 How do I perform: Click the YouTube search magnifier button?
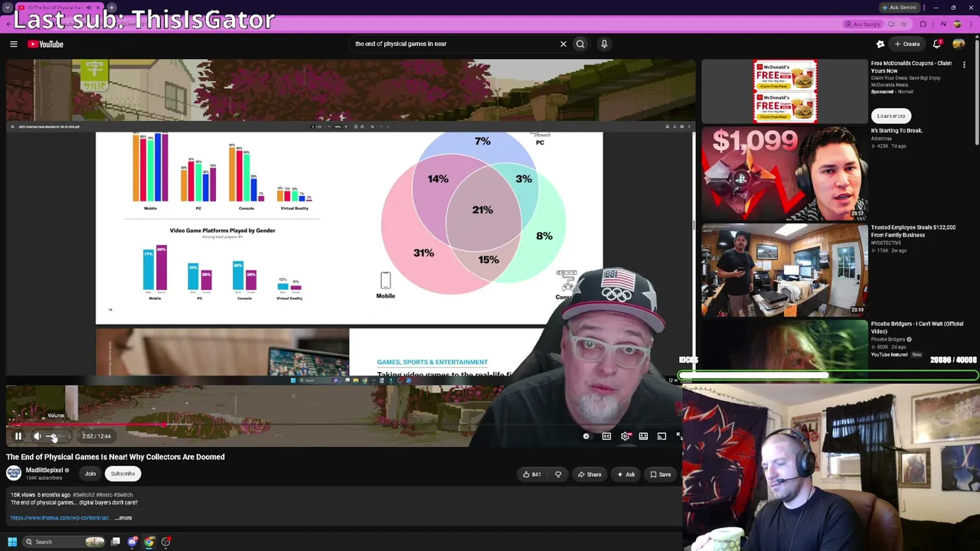580,44
